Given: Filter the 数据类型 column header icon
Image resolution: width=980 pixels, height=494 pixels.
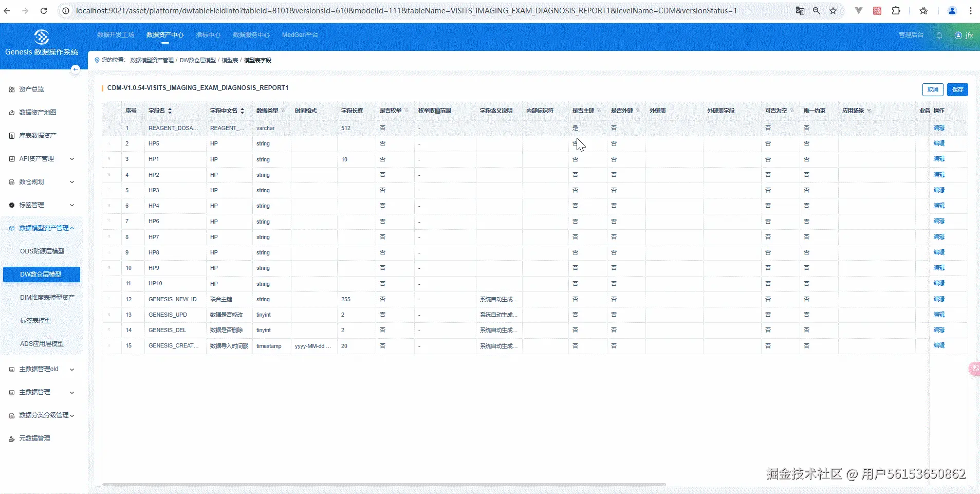Looking at the screenshot, I should click(283, 111).
